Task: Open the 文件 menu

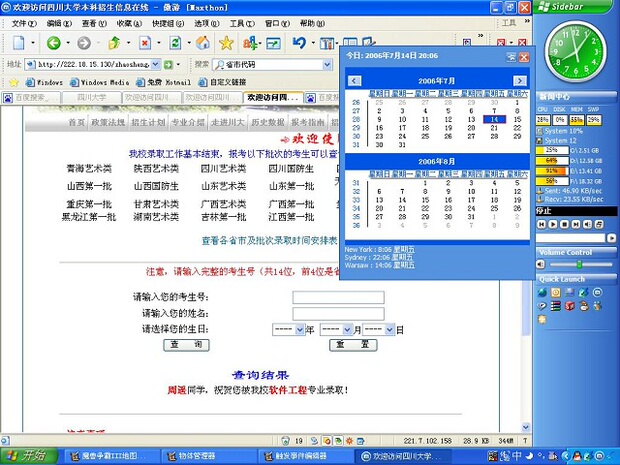Action: click(x=24, y=23)
